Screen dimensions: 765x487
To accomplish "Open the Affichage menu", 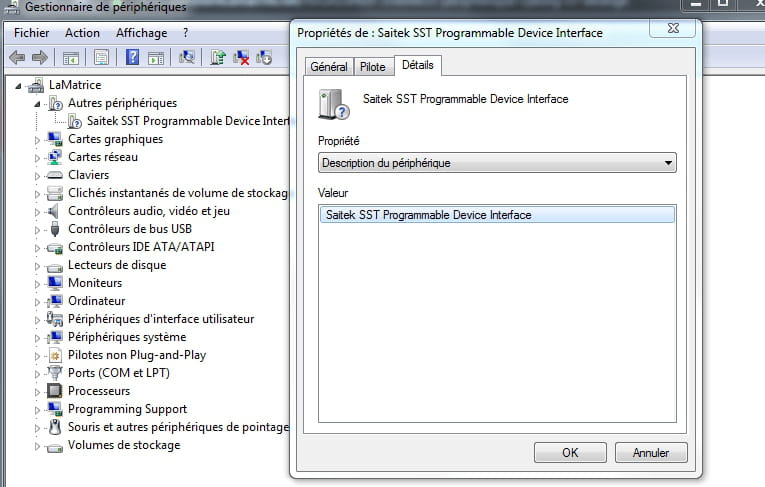I will click(x=141, y=33).
